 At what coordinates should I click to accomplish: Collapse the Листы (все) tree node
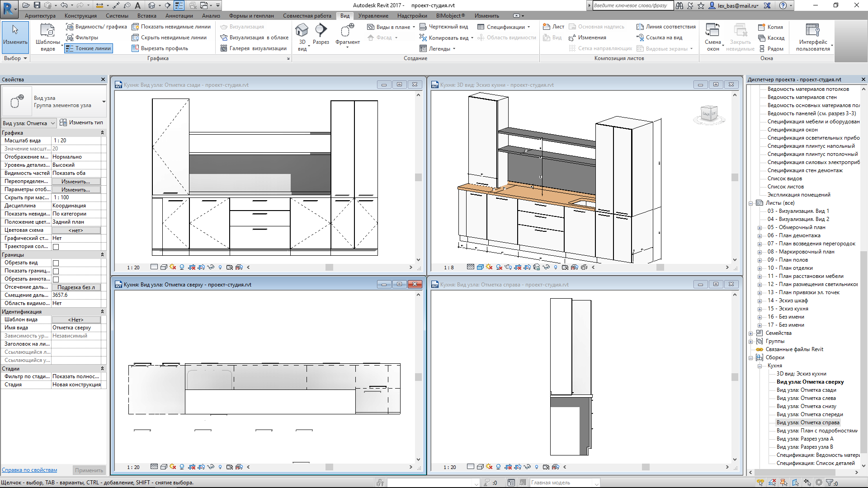751,203
